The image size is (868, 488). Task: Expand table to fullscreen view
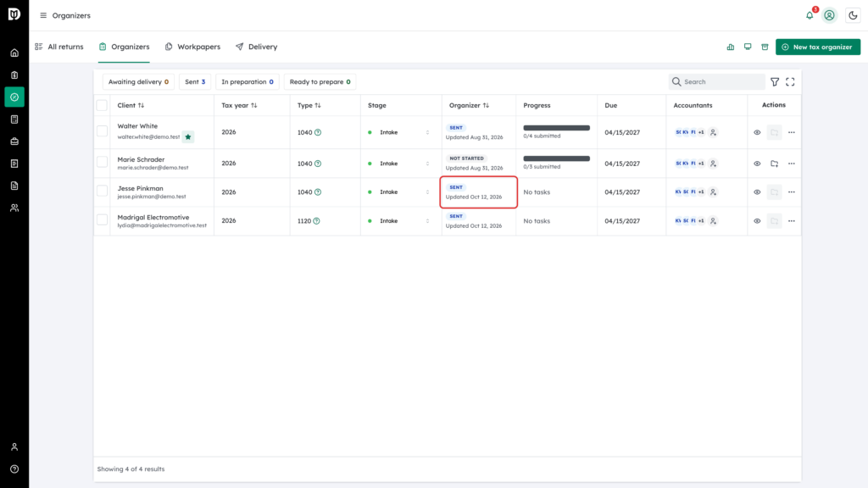point(790,82)
